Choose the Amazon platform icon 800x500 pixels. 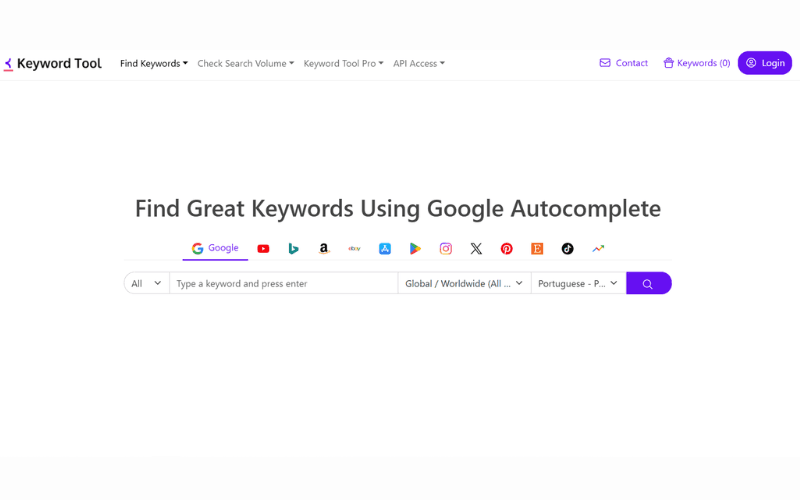pyautogui.click(x=323, y=249)
